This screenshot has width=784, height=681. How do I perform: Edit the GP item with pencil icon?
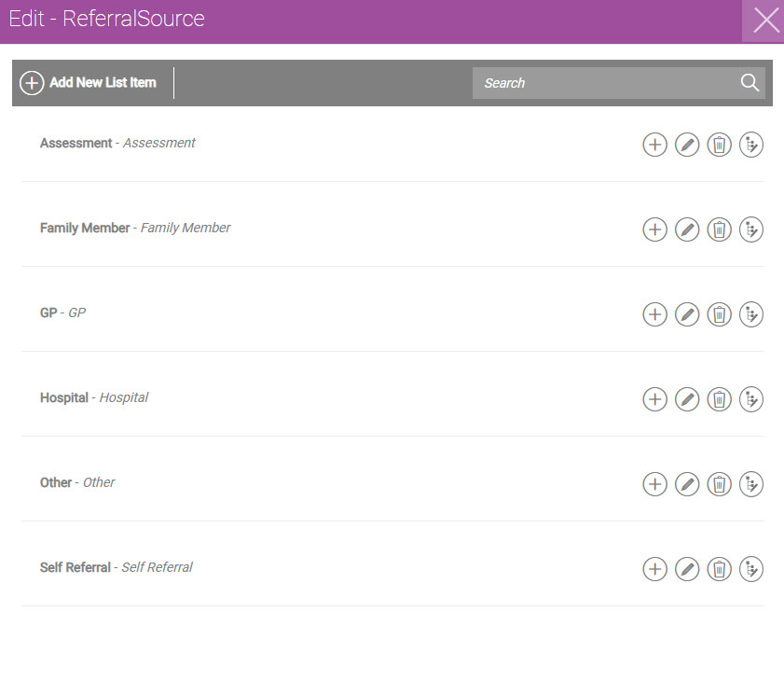pos(687,314)
